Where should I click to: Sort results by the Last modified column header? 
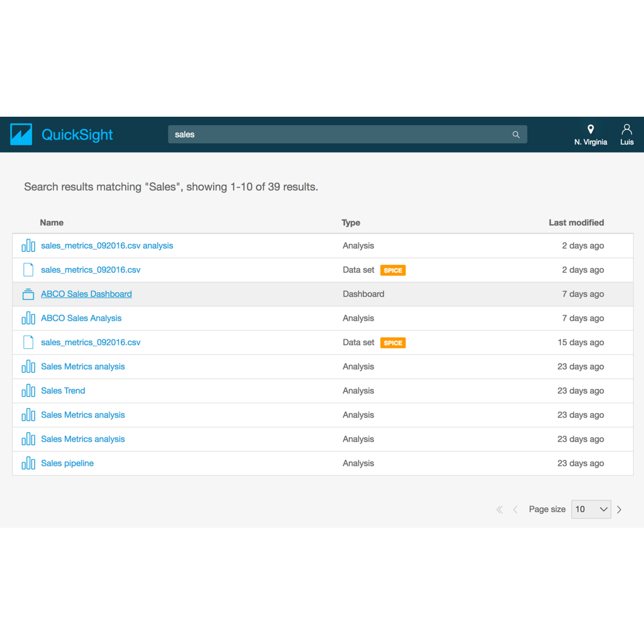click(x=576, y=222)
